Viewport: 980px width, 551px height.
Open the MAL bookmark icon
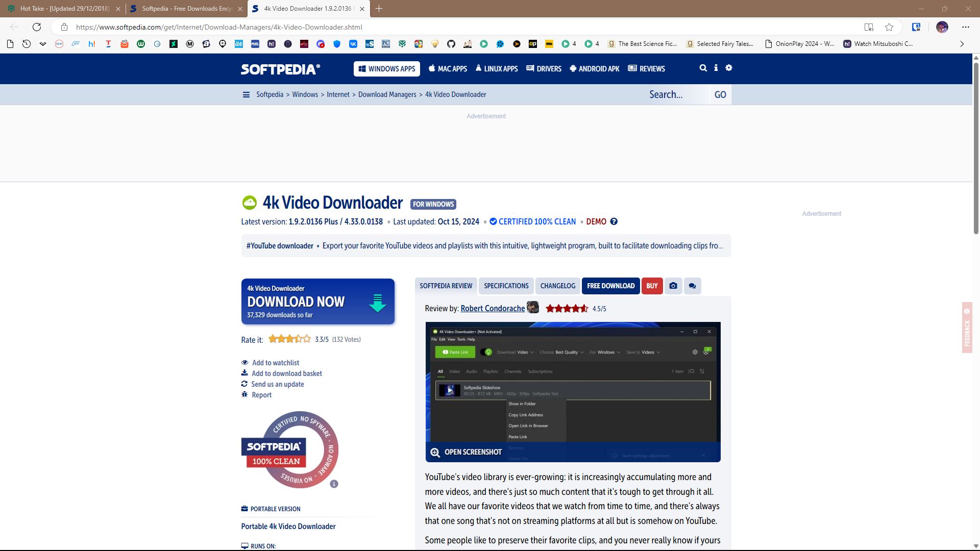pos(255,44)
